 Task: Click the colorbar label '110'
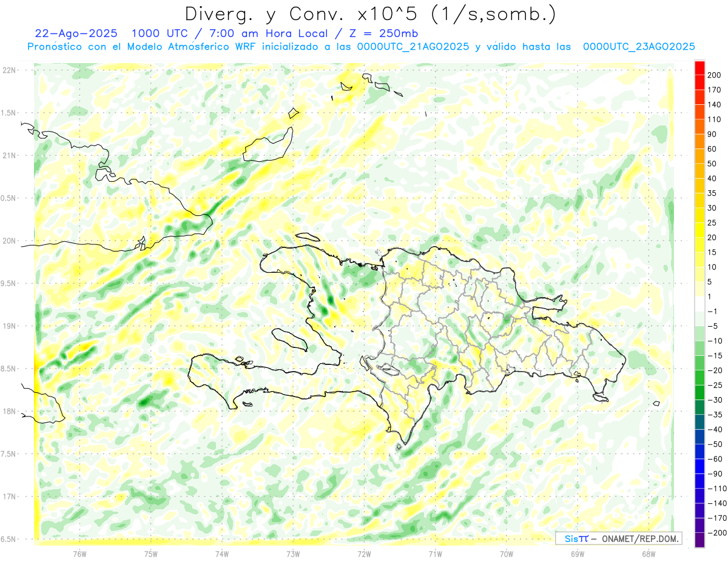click(x=715, y=119)
